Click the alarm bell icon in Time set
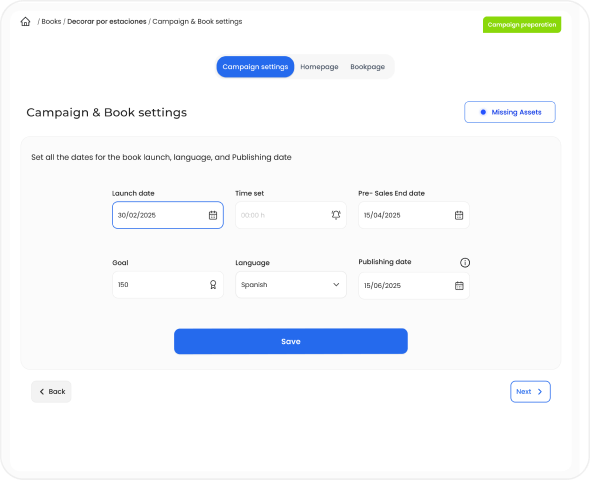Screen dimensions: 590x480 [336, 215]
